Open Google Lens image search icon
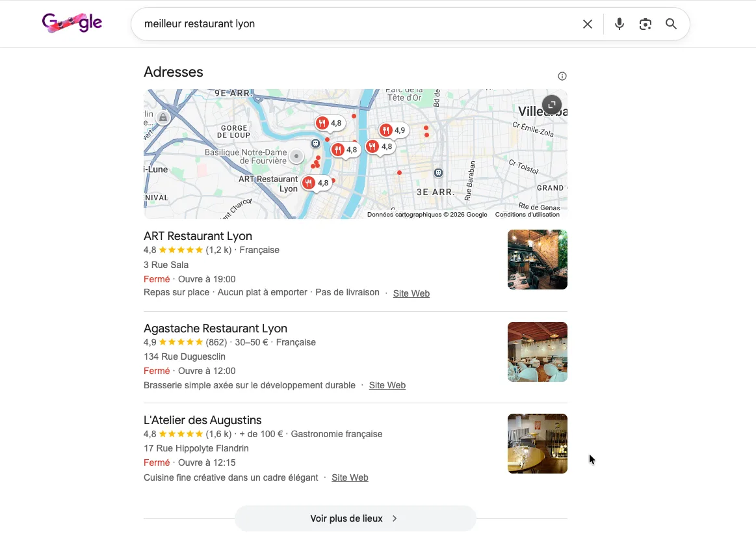This screenshot has width=756, height=549. (x=645, y=24)
